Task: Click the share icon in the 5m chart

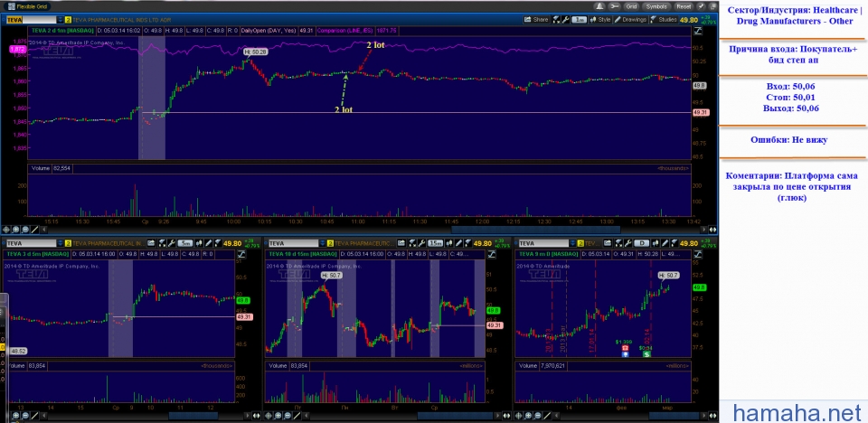Action: 151,243
